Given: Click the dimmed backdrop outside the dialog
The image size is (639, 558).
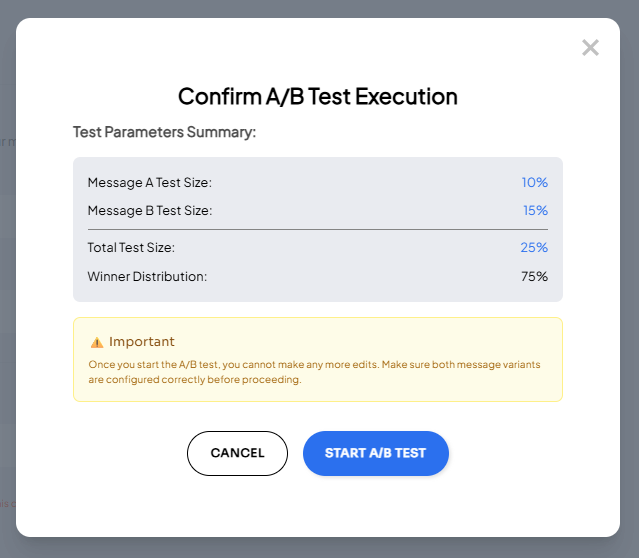Looking at the screenshot, I should tap(8, 300).
